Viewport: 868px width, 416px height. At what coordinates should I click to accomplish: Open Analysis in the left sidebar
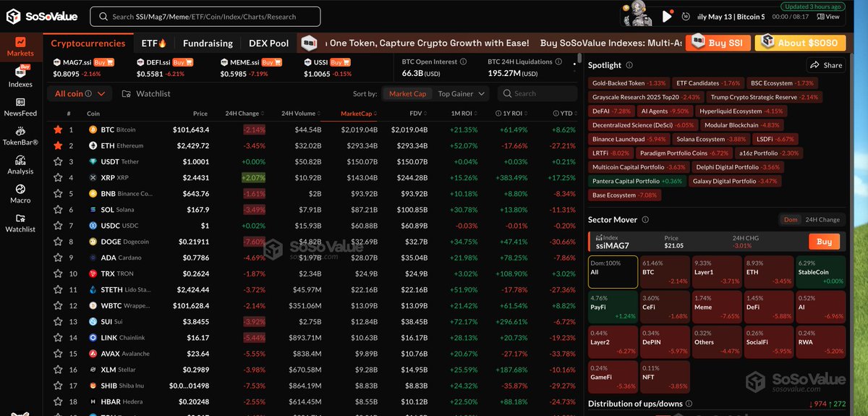coord(20,164)
